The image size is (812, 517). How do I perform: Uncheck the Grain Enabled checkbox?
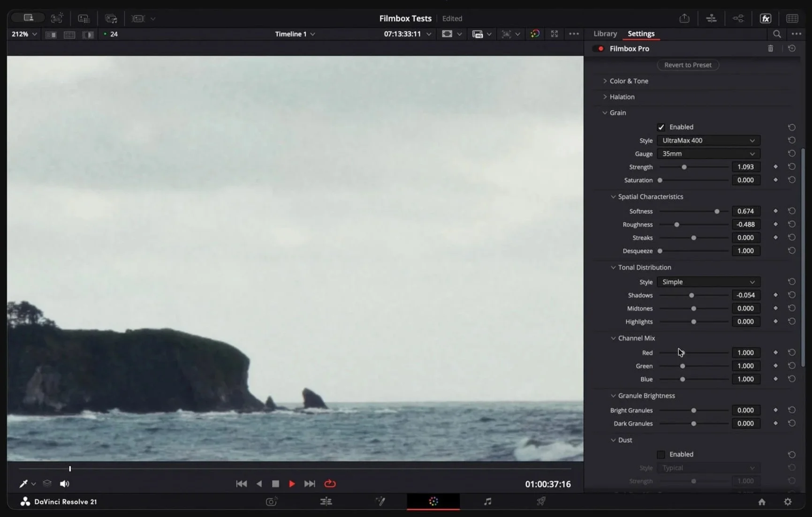pyautogui.click(x=661, y=127)
